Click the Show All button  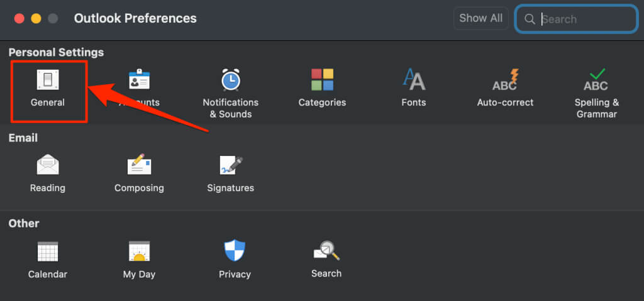[480, 18]
